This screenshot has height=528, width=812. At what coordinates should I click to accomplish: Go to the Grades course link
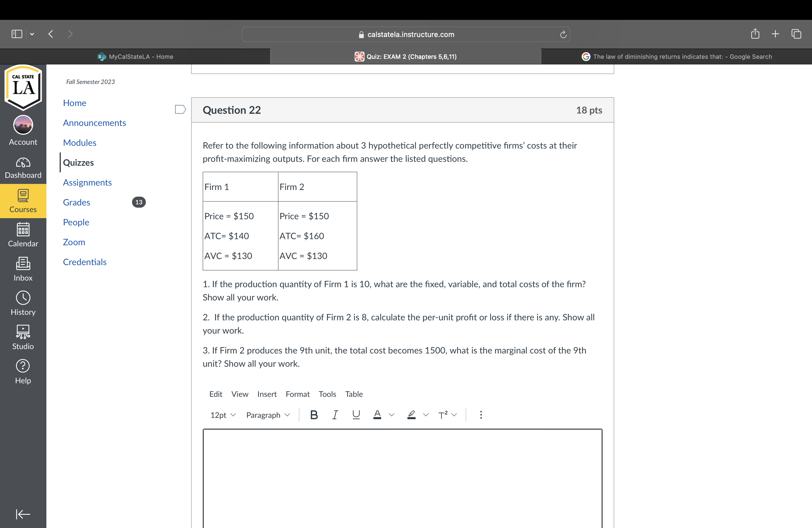click(x=77, y=202)
